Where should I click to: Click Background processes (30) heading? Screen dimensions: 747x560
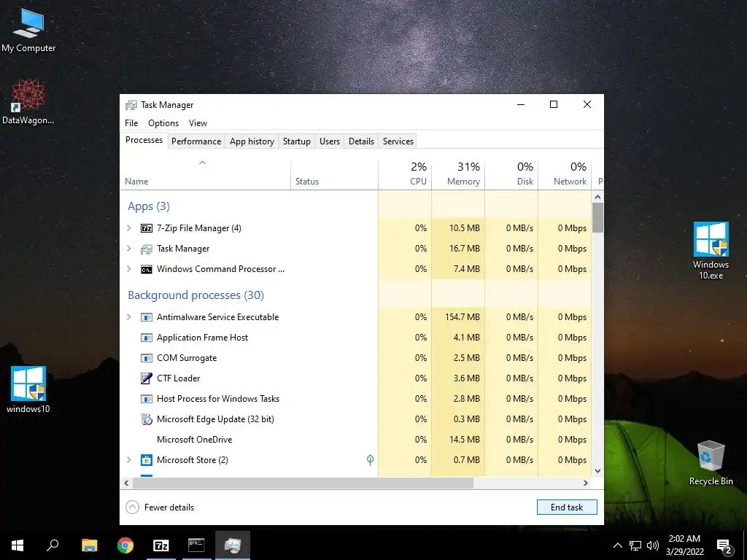[x=196, y=295]
